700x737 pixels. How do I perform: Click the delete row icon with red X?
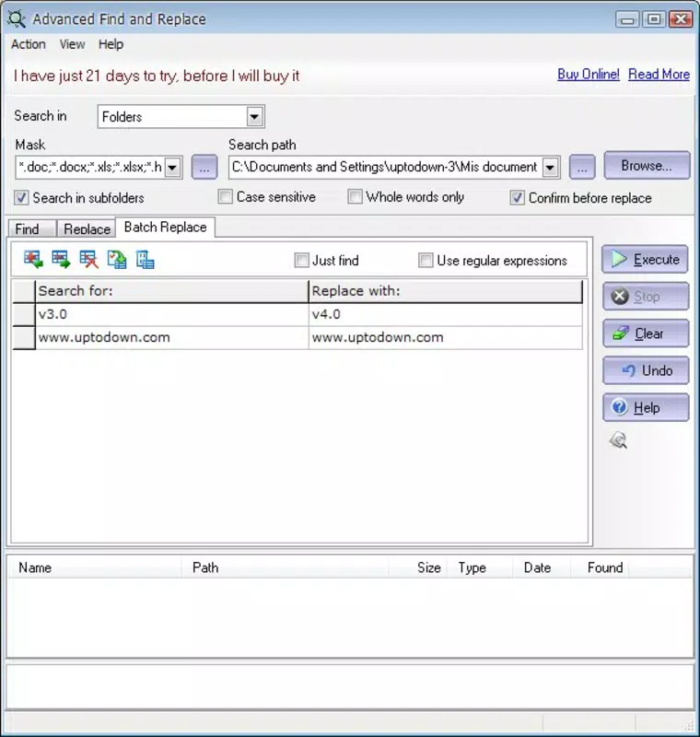point(88,260)
